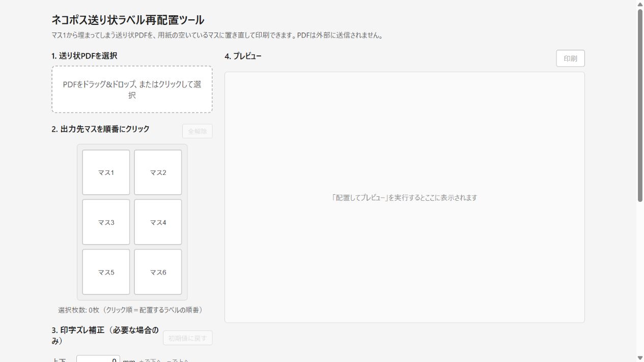Click the 選択枚数: 0枚 status text

pyautogui.click(x=132, y=310)
